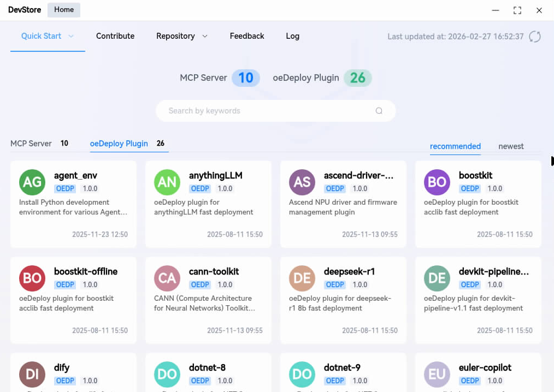The width and height of the screenshot is (554, 392).
Task: Click the purple AS ascend-driver avatar icon
Action: pos(302,182)
